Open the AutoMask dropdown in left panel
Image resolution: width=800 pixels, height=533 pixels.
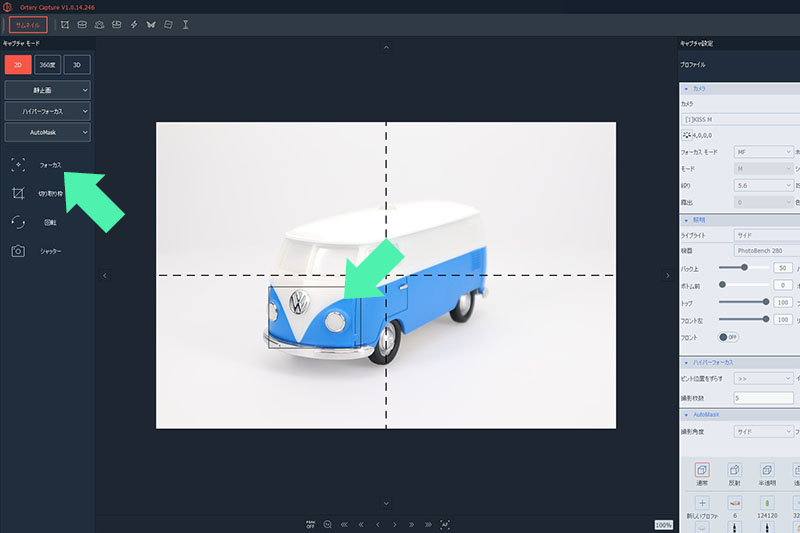(48, 132)
